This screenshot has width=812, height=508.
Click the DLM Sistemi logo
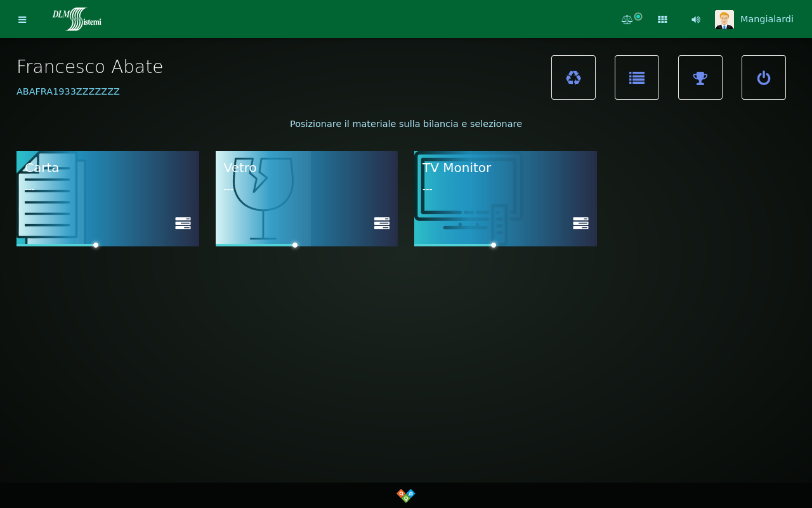(x=77, y=19)
